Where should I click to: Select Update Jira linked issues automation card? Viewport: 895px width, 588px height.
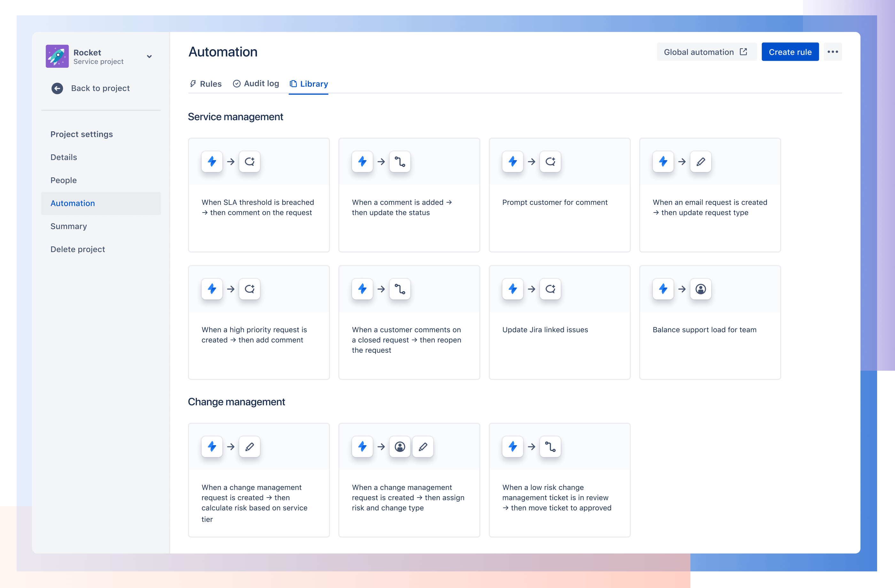(x=558, y=321)
